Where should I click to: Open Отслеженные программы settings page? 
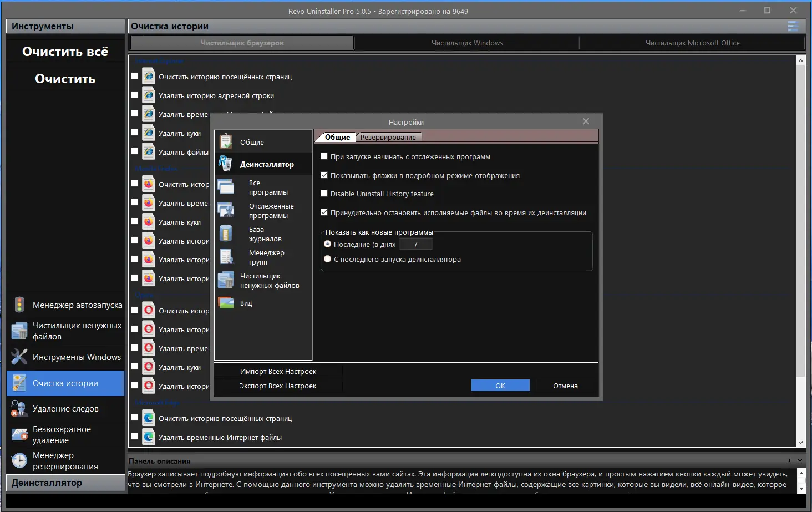pyautogui.click(x=263, y=211)
